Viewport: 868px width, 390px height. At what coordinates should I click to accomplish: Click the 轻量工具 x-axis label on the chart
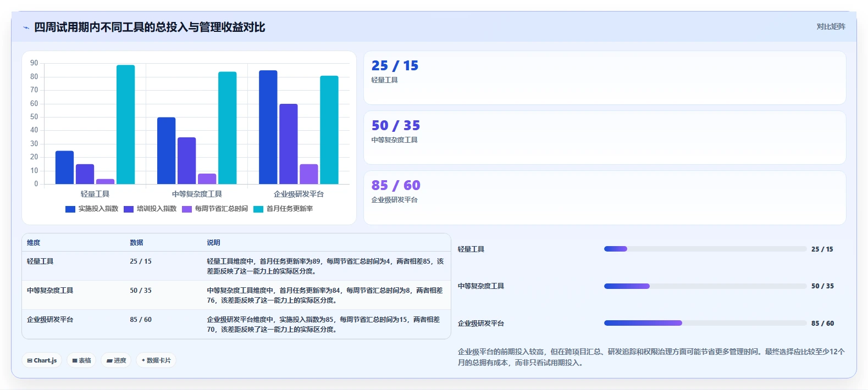[95, 194]
